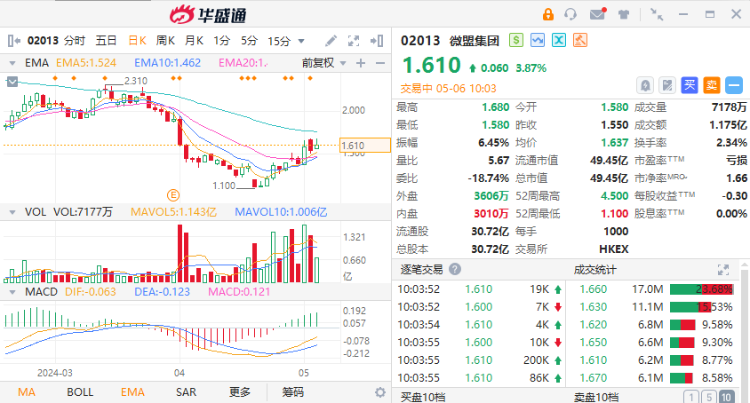The image size is (750, 403).
Task: Select the 月K monthly candlestick tab
Action: click(194, 41)
